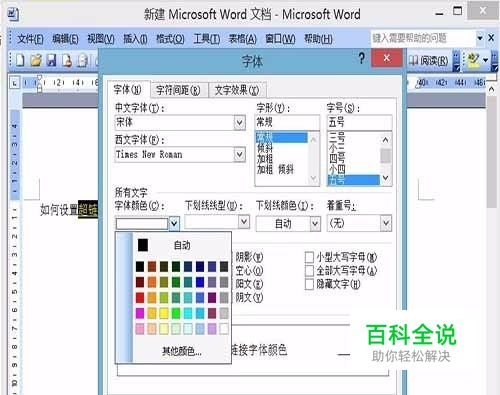This screenshot has width=500, height=395.
Task: Click the 字号 text field showing 五号
Action: coord(359,122)
